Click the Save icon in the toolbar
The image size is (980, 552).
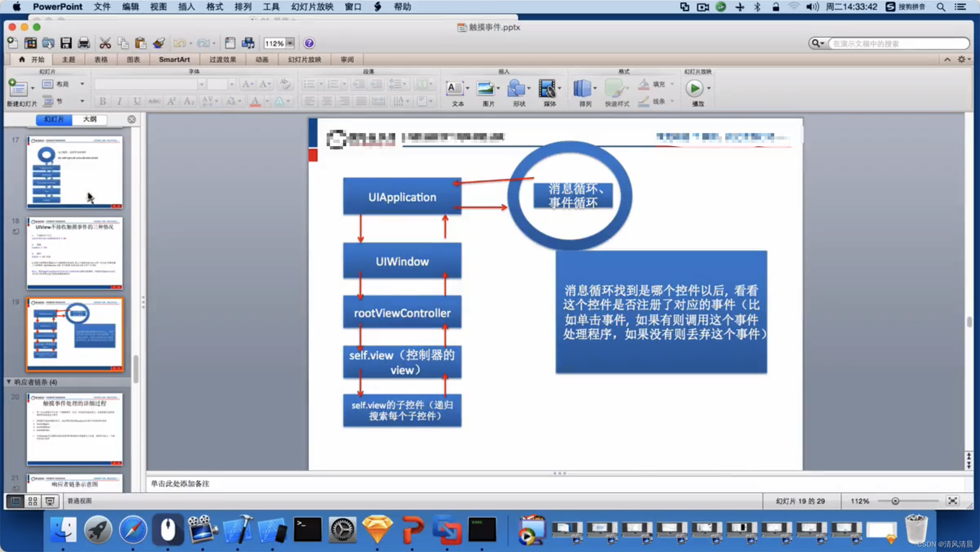point(66,43)
